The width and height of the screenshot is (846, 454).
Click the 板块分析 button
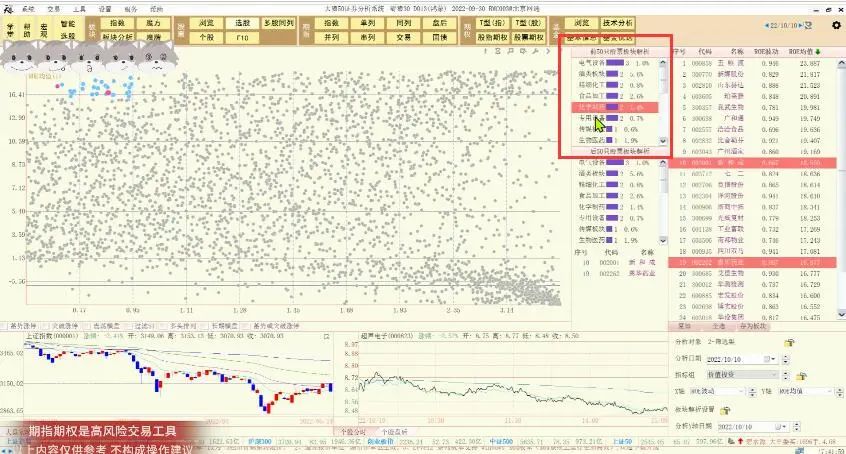coord(117,37)
